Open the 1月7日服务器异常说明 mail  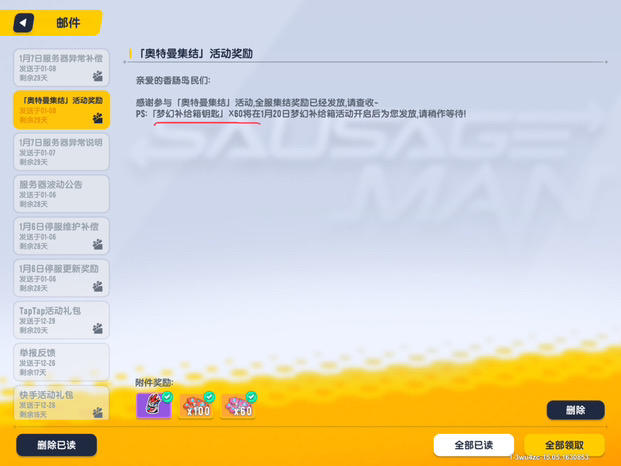click(61, 152)
